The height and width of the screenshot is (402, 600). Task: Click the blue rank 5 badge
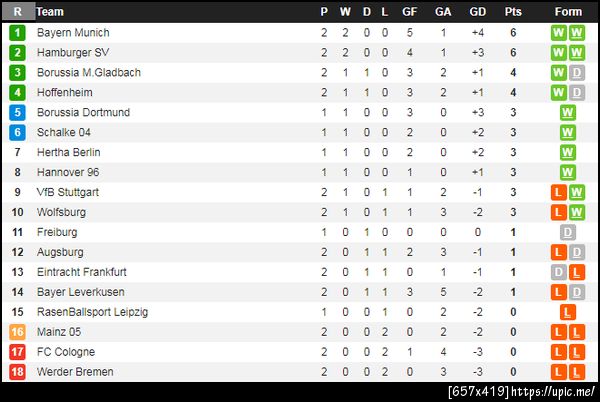tap(17, 113)
